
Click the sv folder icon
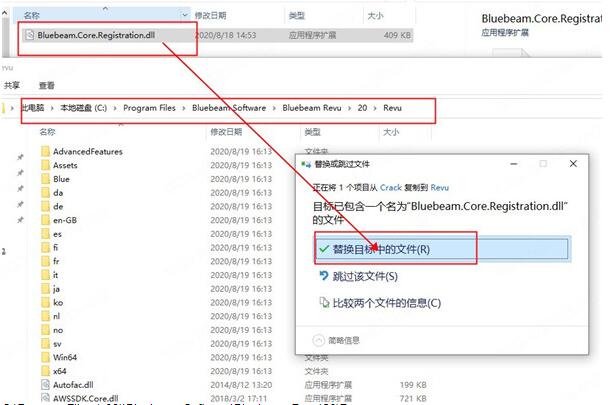tap(45, 344)
